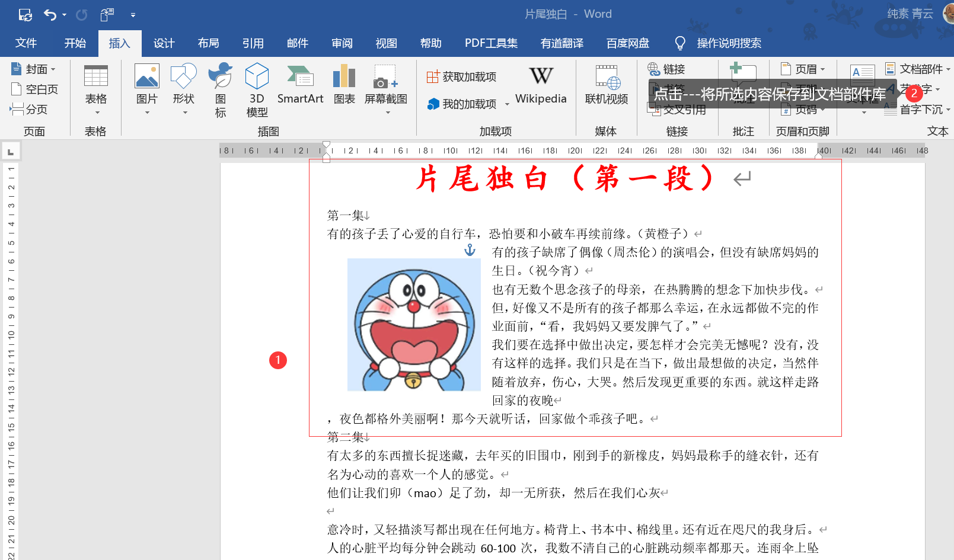Add a new comment (批注)
Viewport: 954px width, 560px height.
click(744, 84)
